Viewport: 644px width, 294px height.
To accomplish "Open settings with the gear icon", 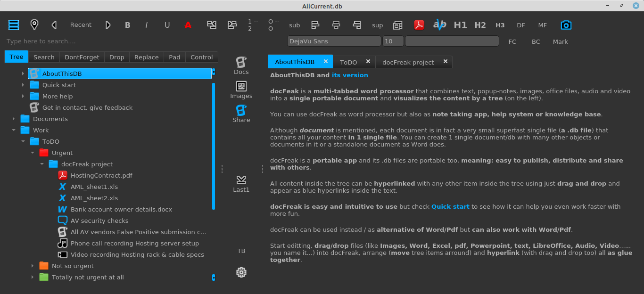I will coord(241,272).
